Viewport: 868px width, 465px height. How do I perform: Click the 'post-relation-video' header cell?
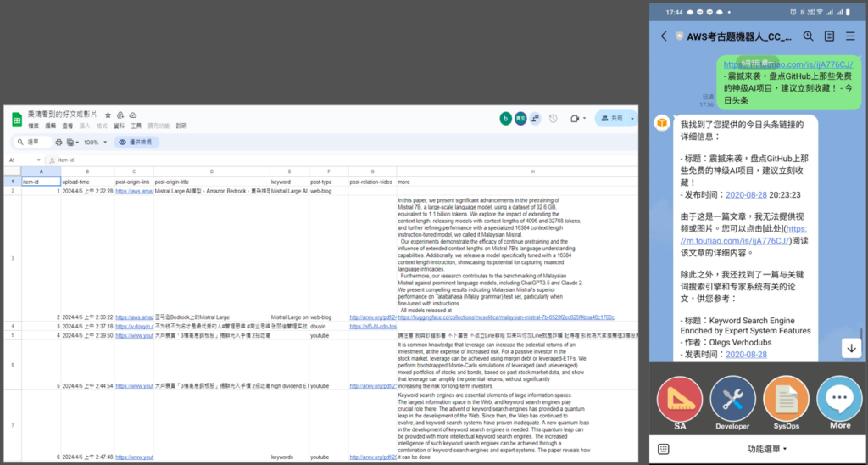click(x=373, y=182)
